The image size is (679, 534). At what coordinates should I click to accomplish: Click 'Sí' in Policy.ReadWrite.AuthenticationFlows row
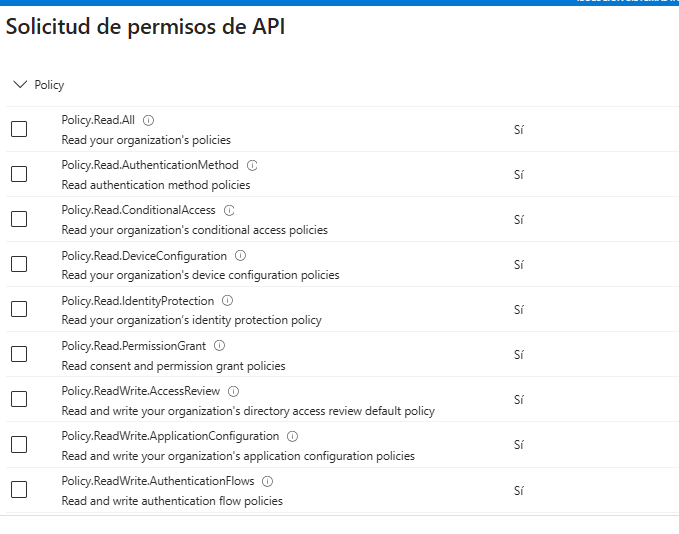(519, 491)
